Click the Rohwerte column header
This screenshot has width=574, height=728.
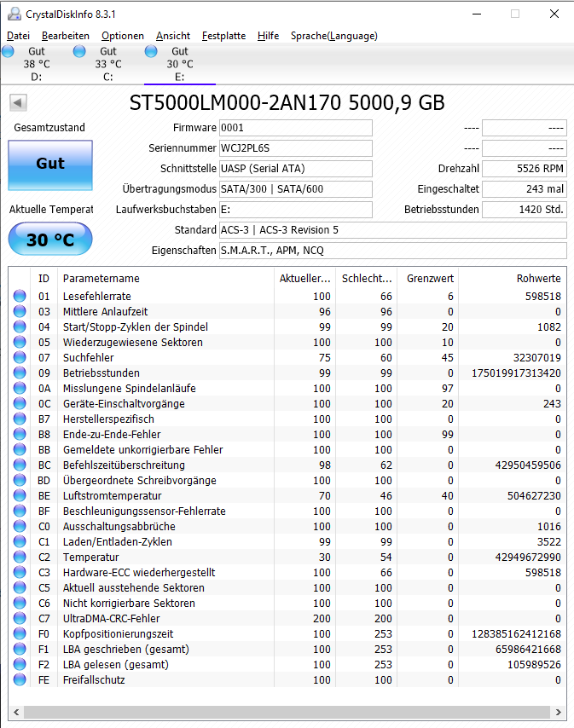click(513, 278)
